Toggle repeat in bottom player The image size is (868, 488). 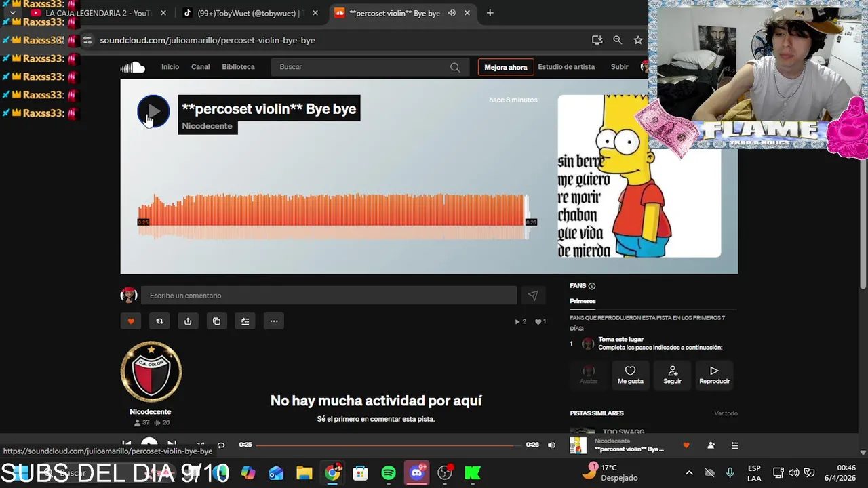(220, 445)
